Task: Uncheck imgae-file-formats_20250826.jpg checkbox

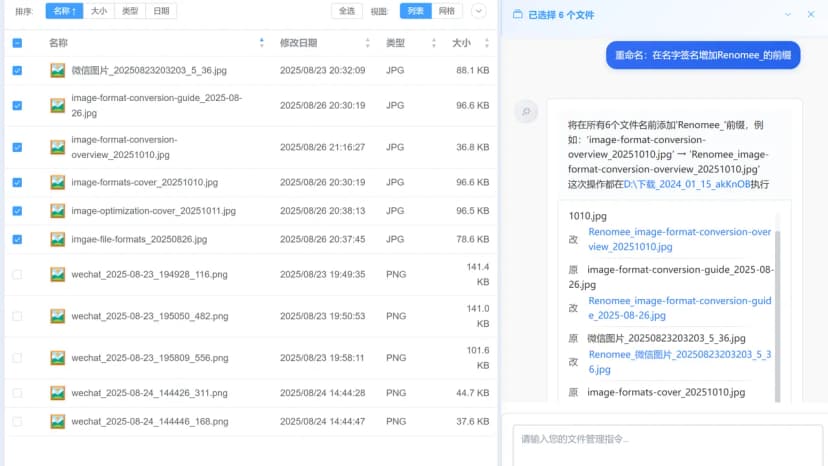Action: [17, 239]
